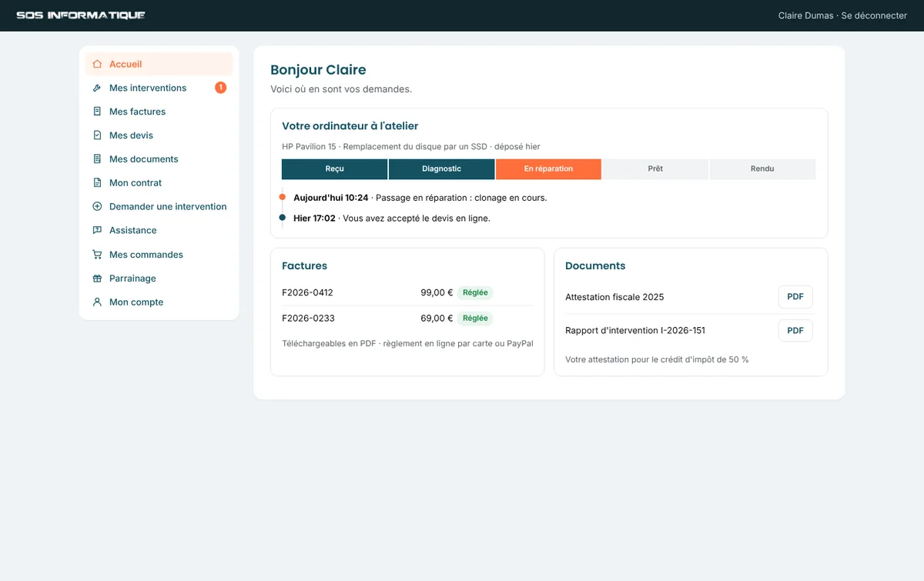The width and height of the screenshot is (924, 581).
Task: Click the wrench icon for Mes interventions
Action: pyautogui.click(x=97, y=88)
